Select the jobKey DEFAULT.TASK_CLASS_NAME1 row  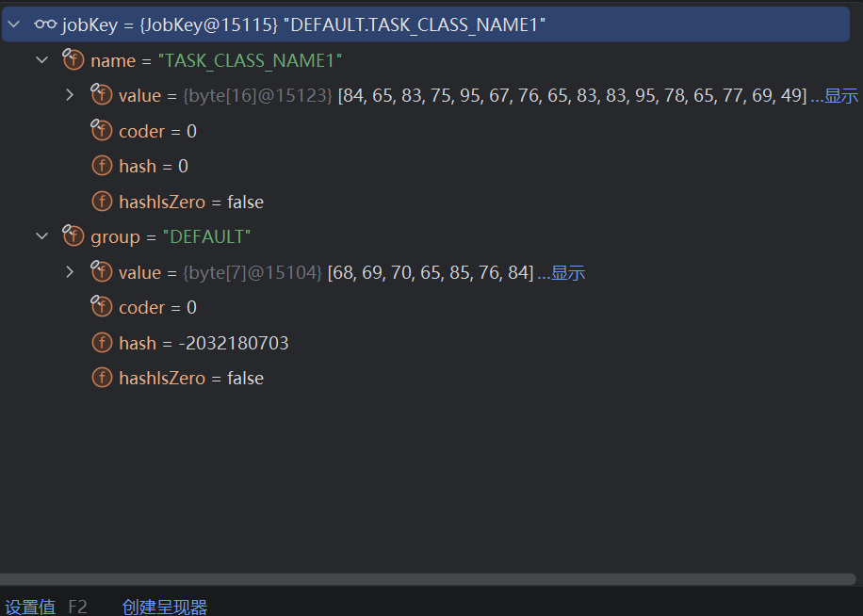(x=426, y=24)
